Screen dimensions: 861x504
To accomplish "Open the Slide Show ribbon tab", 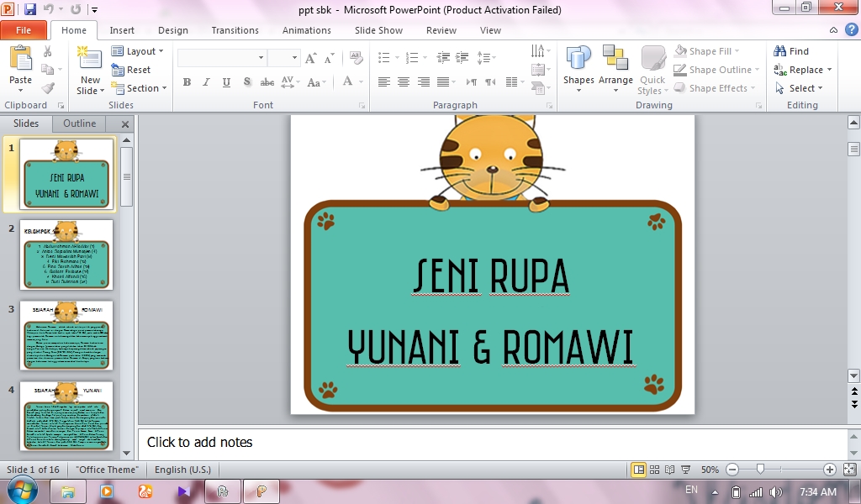I will tap(378, 29).
